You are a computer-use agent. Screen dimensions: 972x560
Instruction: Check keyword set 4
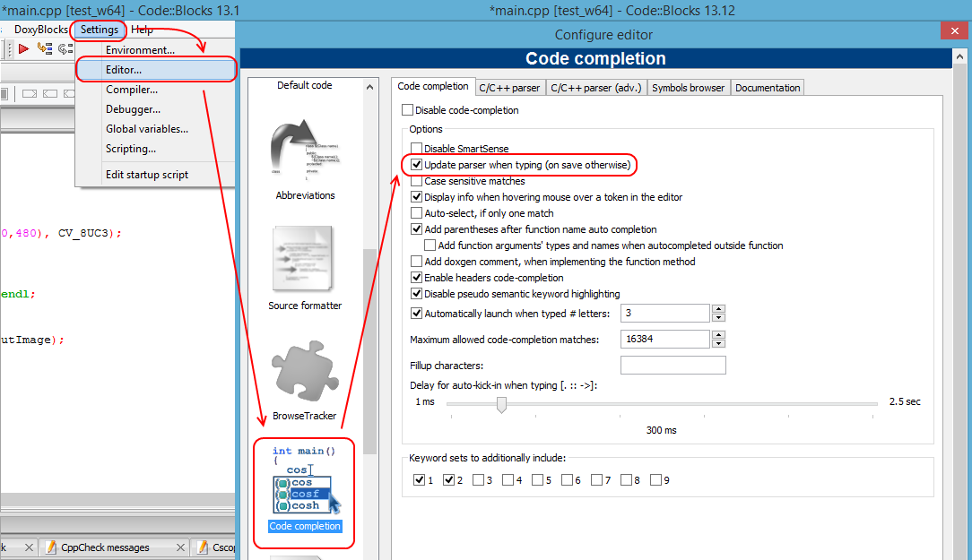click(x=508, y=480)
